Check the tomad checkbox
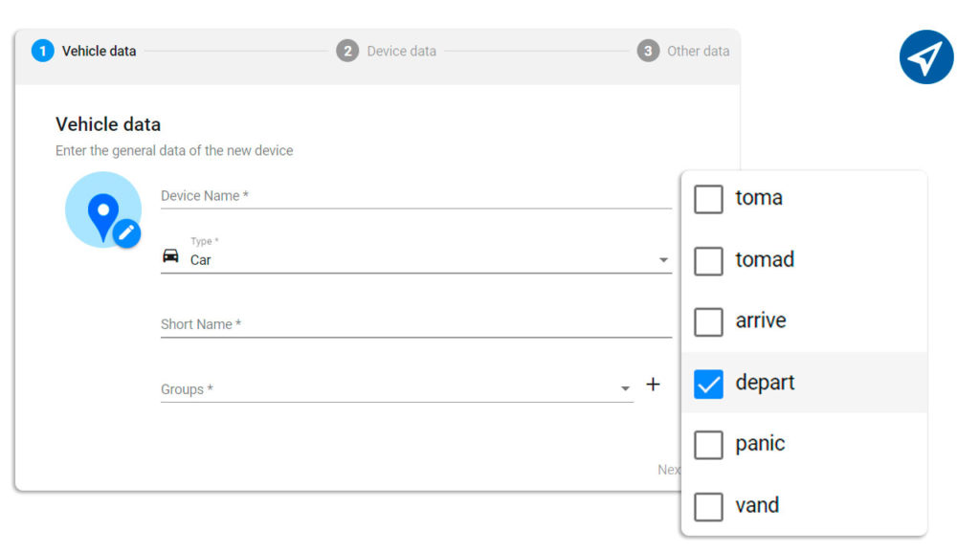Viewport: 980px width, 551px height. point(708,260)
